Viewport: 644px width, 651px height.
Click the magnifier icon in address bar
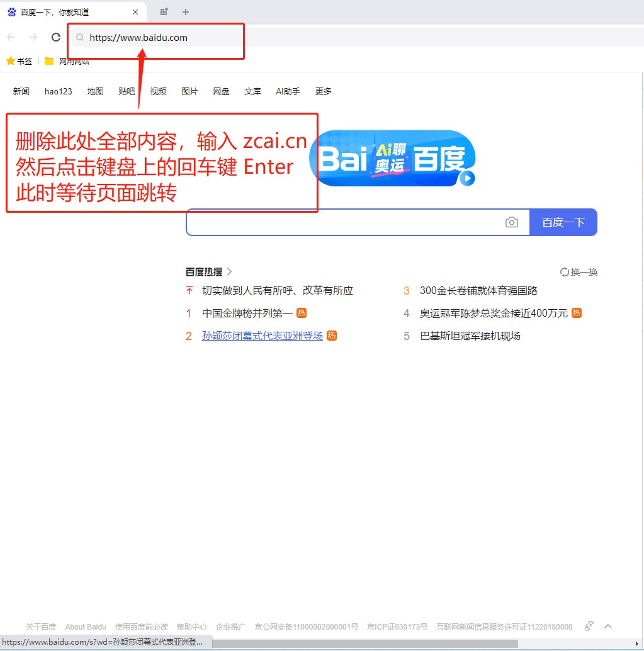pyautogui.click(x=80, y=38)
